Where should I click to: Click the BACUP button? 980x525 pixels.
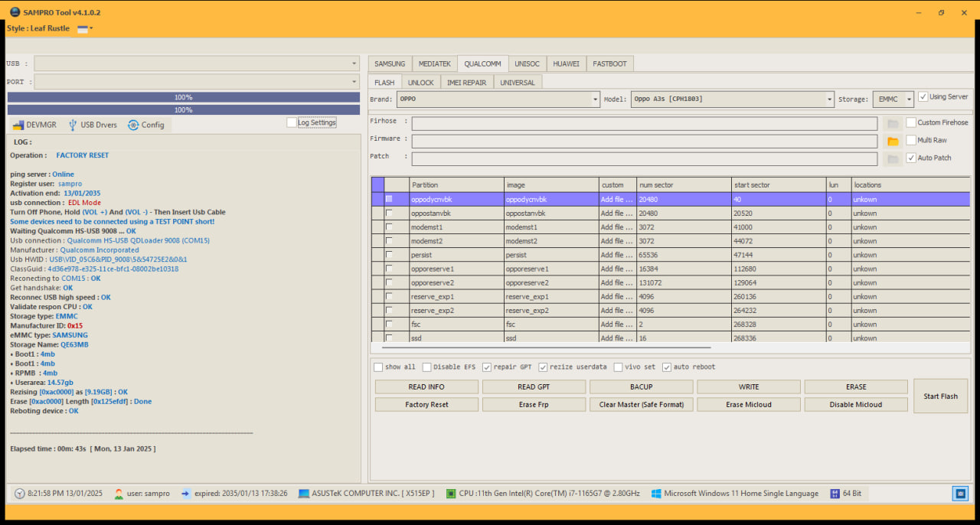point(641,387)
